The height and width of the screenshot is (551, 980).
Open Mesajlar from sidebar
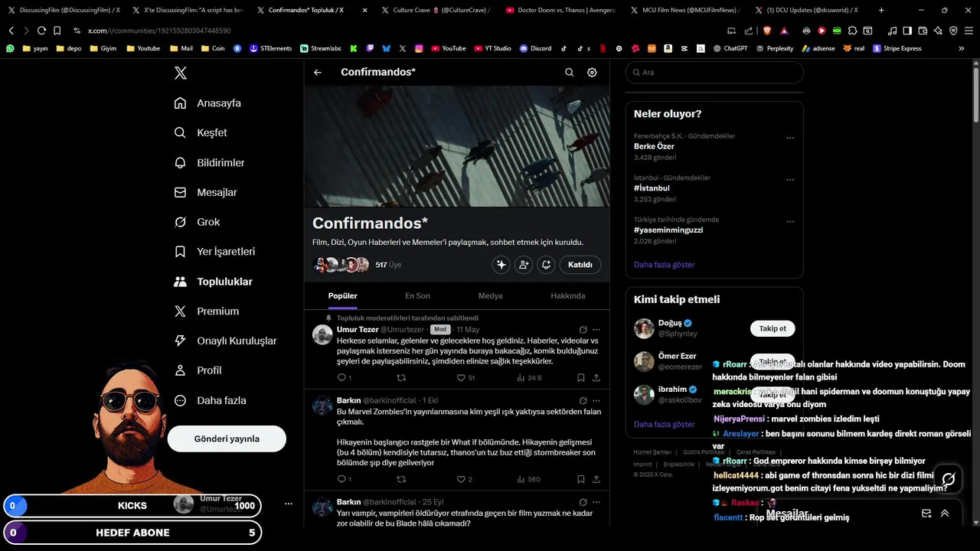205,192
